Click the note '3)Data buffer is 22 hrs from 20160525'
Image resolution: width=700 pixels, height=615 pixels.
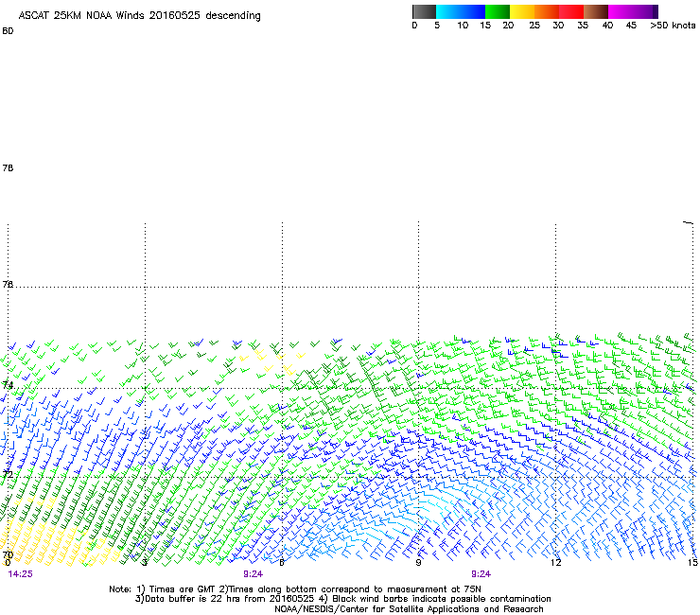(x=224, y=599)
